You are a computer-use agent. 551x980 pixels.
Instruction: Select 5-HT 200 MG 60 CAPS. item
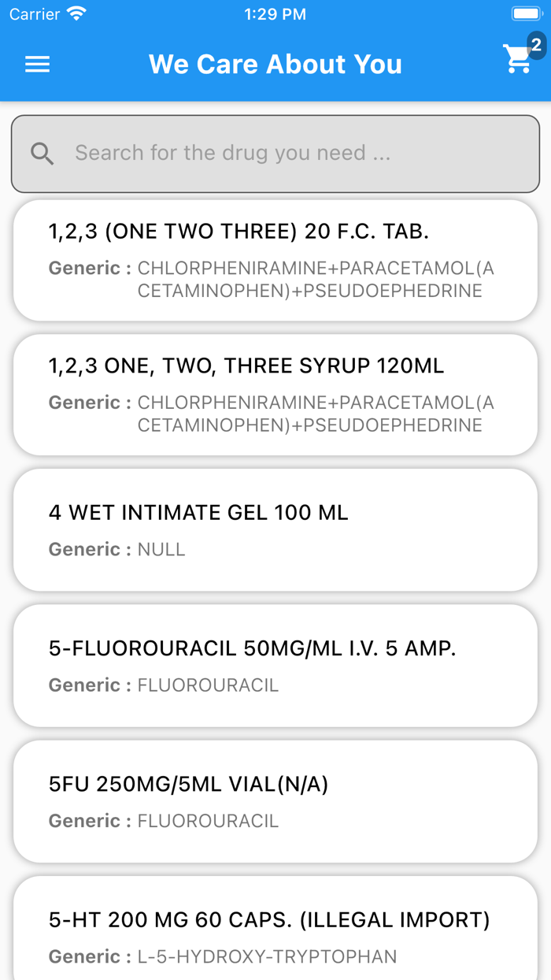269,919
